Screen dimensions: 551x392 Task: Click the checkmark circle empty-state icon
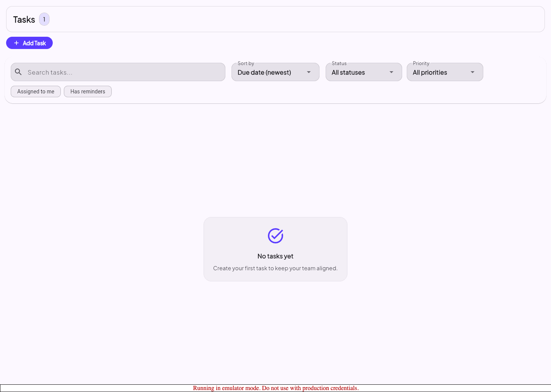(275, 236)
